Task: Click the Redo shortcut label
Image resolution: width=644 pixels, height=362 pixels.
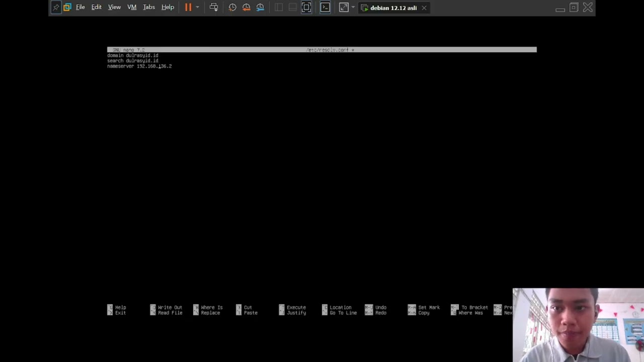Action: (381, 313)
